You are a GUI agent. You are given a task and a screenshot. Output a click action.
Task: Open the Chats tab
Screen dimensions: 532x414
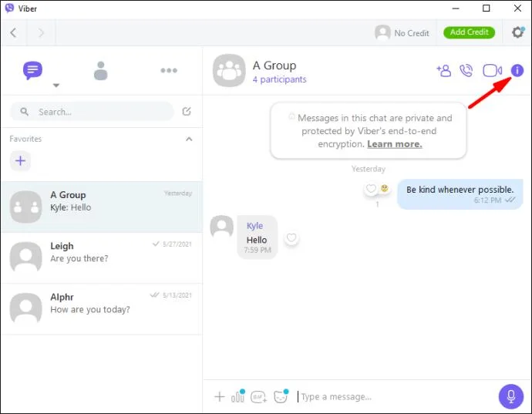coord(32,70)
